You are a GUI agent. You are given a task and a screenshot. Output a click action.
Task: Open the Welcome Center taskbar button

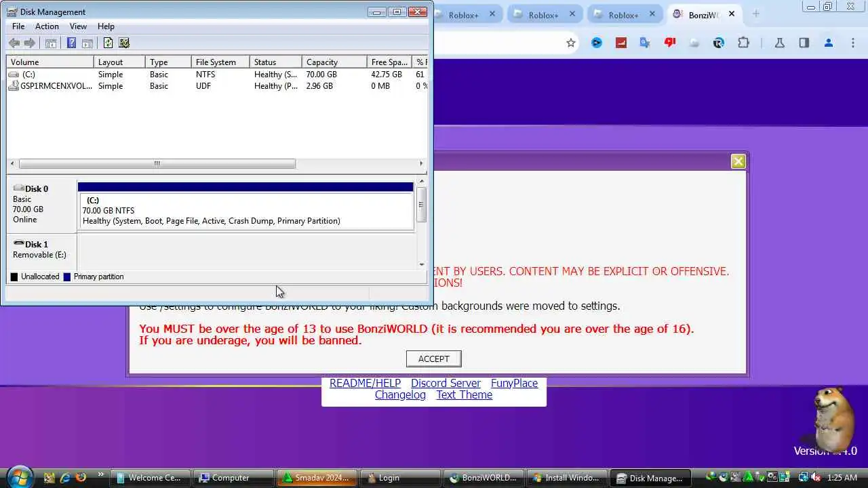point(150,478)
